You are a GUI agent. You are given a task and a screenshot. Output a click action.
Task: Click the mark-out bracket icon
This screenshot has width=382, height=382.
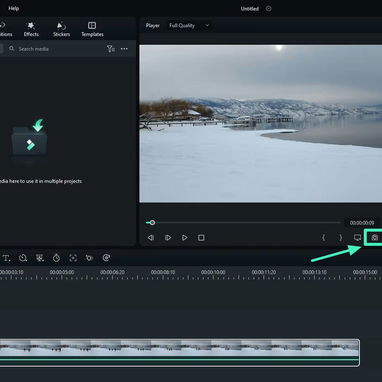340,238
